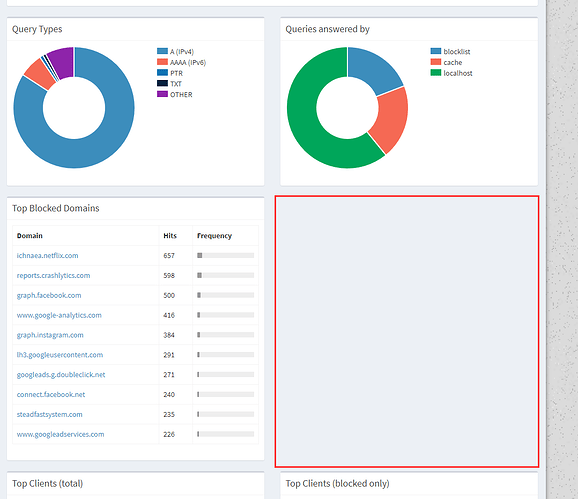The height and width of the screenshot is (499, 578).
Task: Click googleads.g.doubleclick.net link
Action: [x=61, y=375]
